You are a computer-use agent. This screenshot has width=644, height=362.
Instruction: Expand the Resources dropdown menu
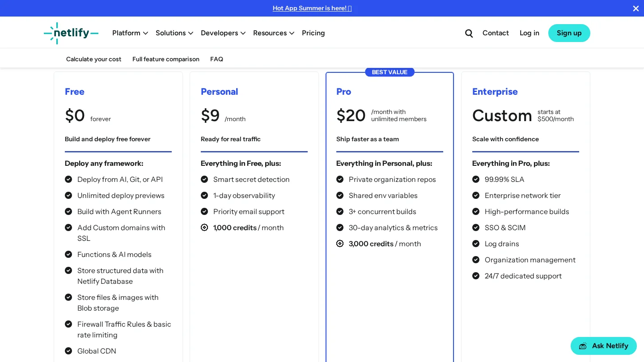(274, 33)
